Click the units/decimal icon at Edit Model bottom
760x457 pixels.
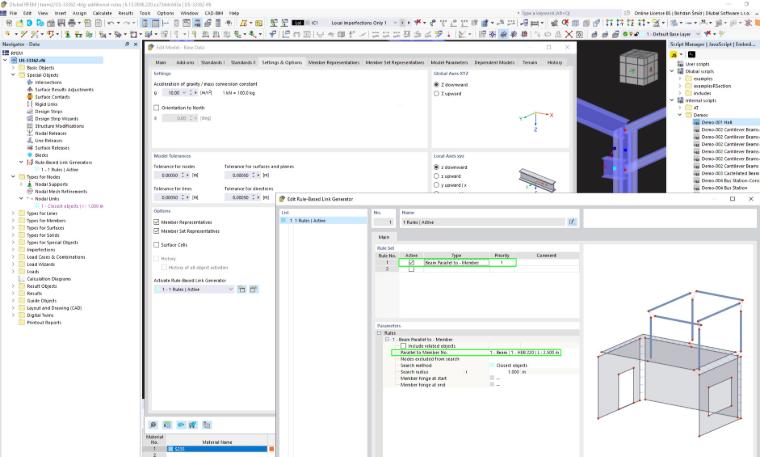click(x=167, y=425)
